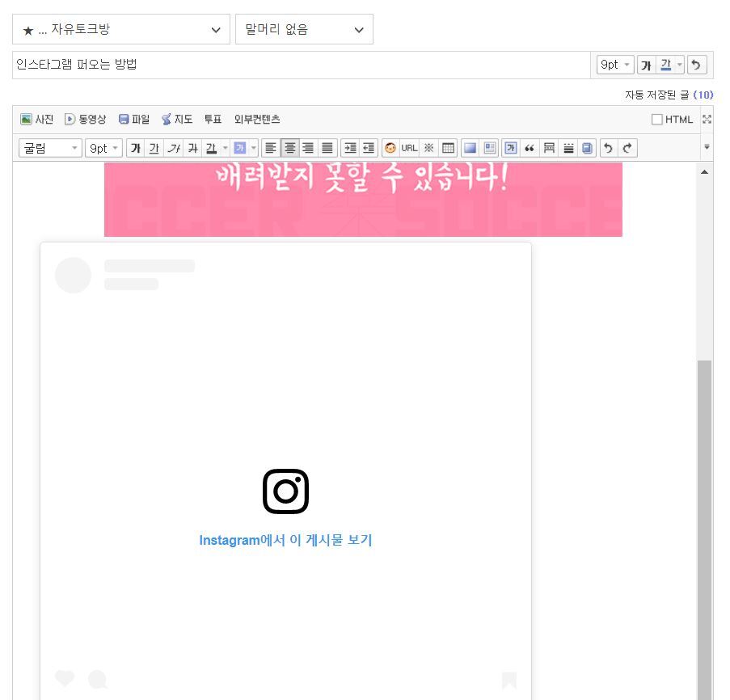Expand editor to fullscreen icon

click(707, 119)
